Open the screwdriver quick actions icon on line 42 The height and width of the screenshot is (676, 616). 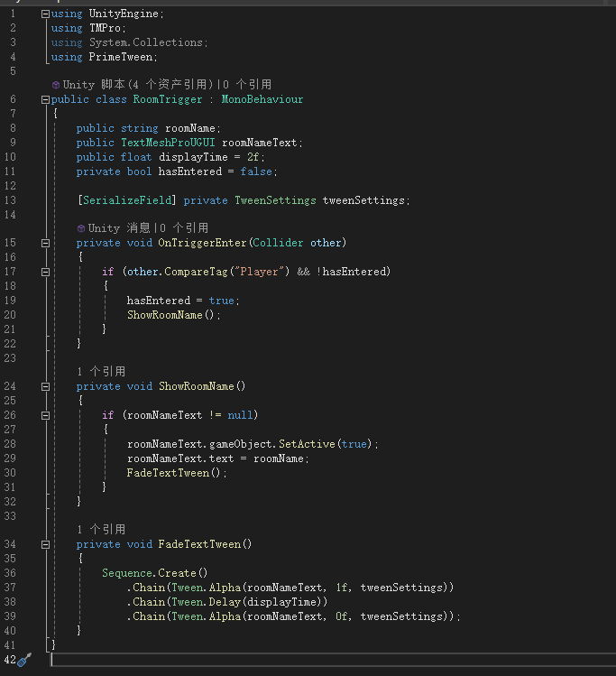pyautogui.click(x=24, y=660)
